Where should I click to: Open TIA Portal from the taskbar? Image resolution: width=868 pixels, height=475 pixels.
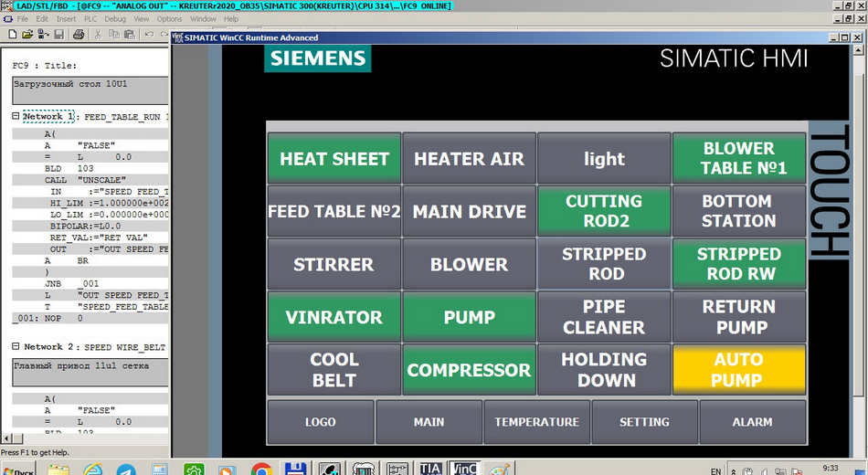coord(430,470)
